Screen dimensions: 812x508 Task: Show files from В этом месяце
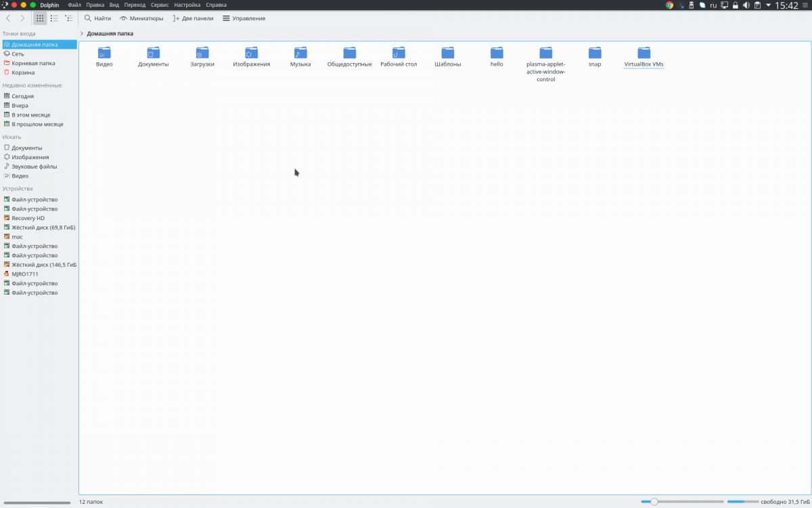[39, 115]
